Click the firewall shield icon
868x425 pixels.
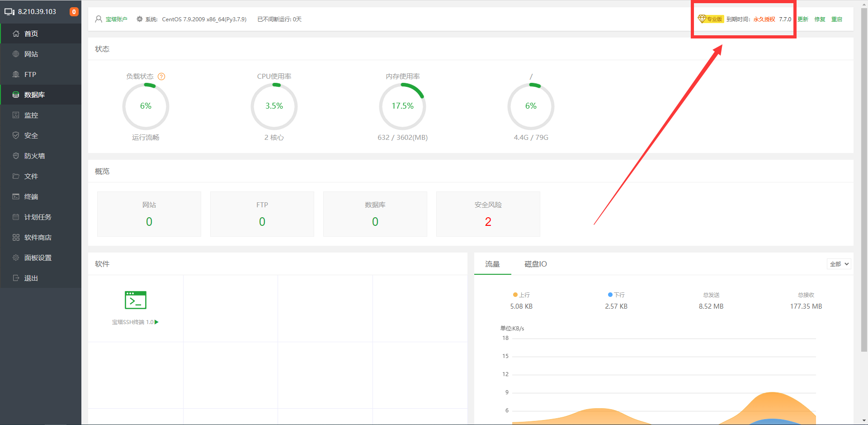[x=16, y=156]
